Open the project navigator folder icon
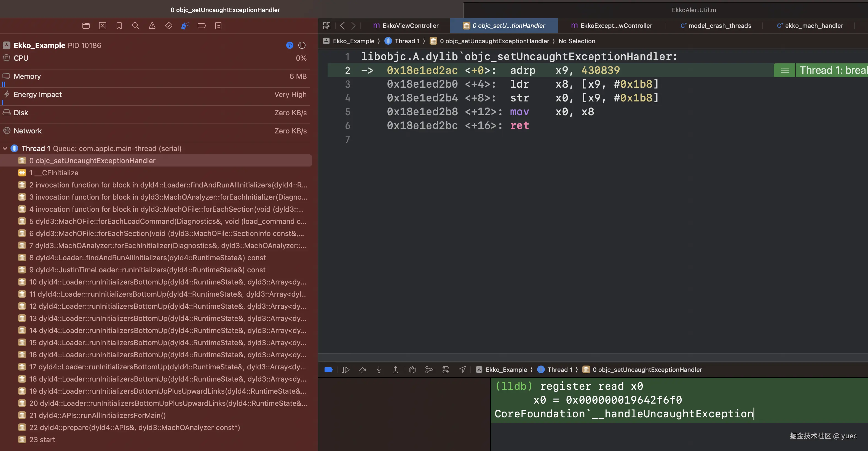The height and width of the screenshot is (451, 868). click(86, 26)
